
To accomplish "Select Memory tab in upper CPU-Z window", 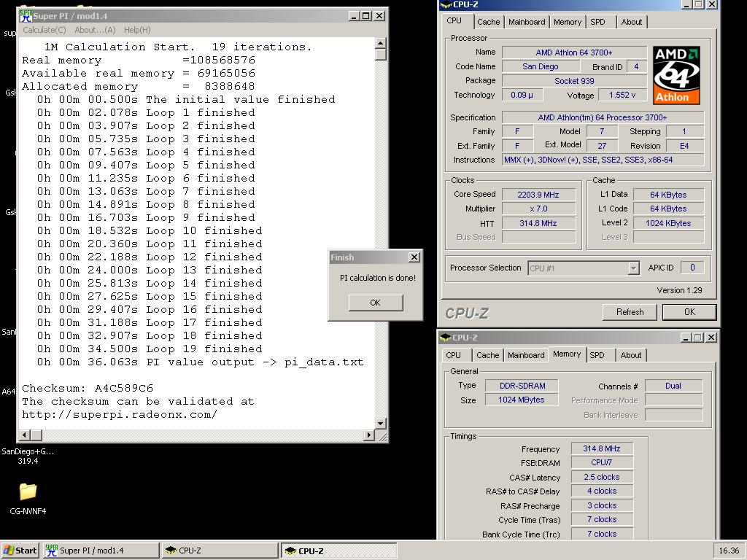I will coord(567,22).
